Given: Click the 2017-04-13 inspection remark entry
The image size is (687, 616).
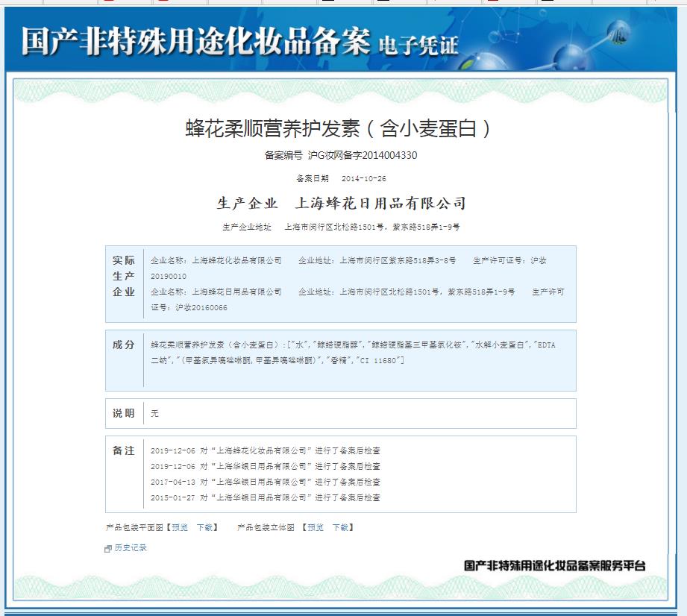Looking at the screenshot, I should pos(265,482).
